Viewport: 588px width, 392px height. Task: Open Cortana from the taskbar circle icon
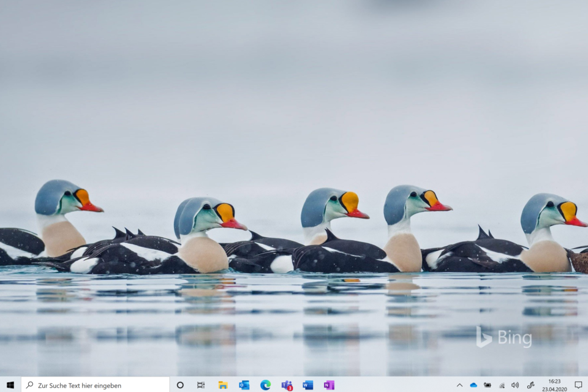click(180, 385)
